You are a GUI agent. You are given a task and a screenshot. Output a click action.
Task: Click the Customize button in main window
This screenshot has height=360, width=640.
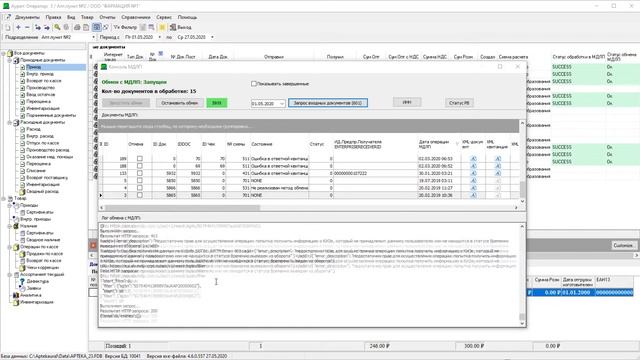click(623, 245)
